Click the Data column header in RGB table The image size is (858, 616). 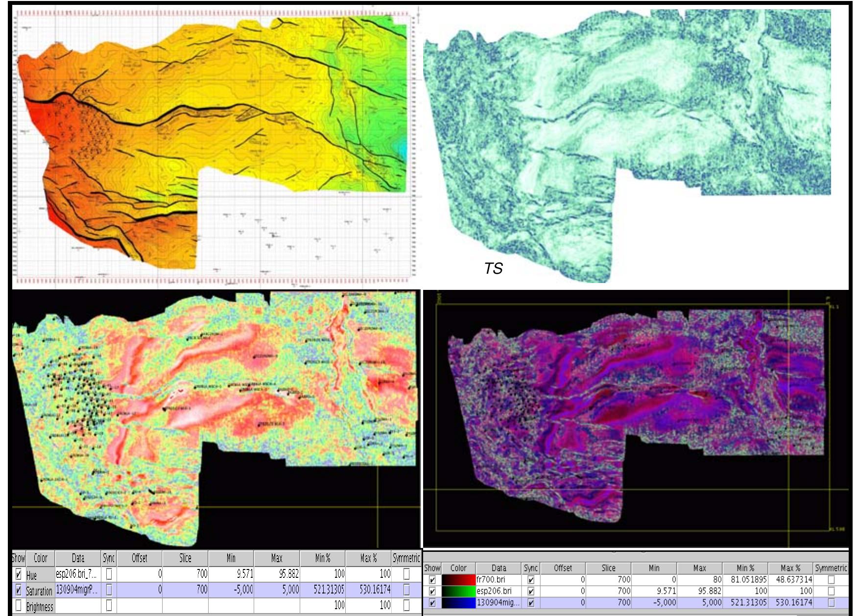pyautogui.click(x=499, y=568)
